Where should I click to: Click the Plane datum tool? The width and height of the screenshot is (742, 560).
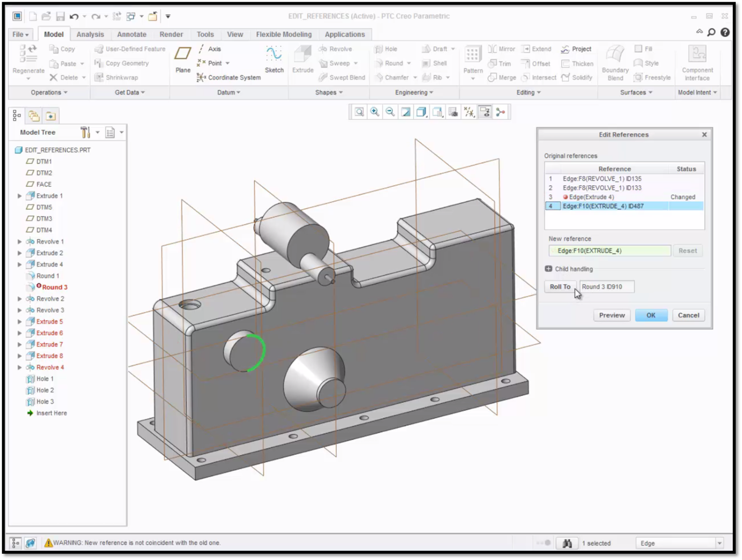[183, 59]
